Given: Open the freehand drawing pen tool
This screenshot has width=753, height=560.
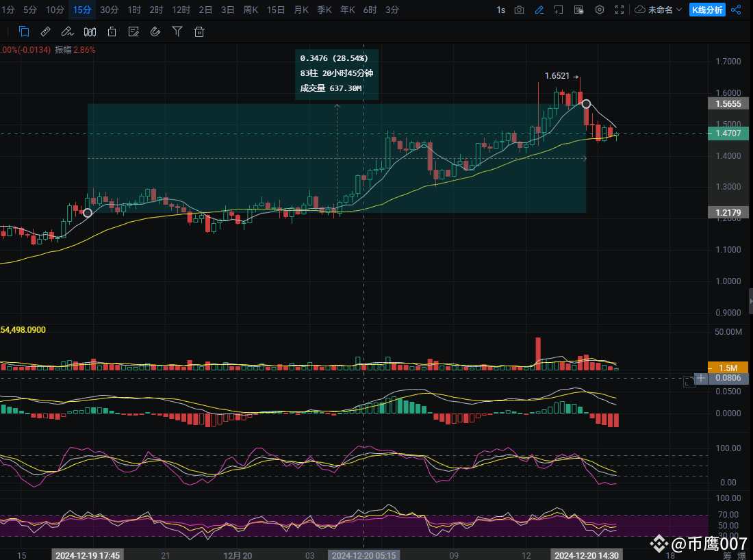Looking at the screenshot, I should (x=68, y=31).
